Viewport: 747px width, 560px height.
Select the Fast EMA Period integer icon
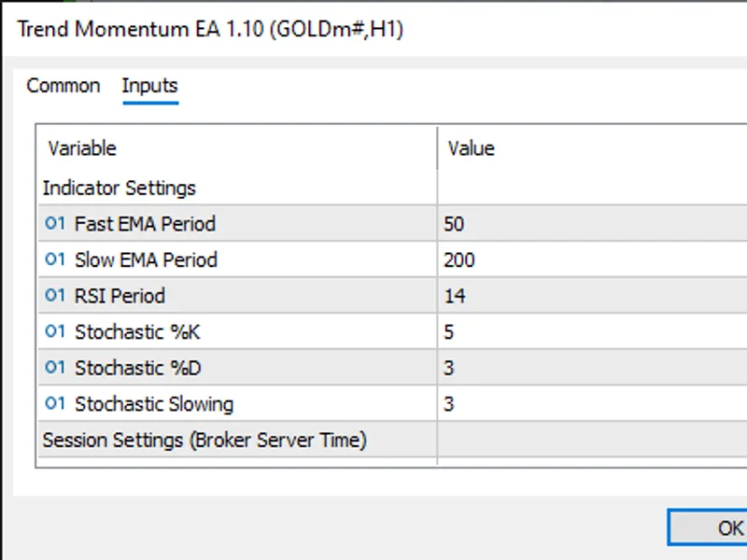point(55,223)
